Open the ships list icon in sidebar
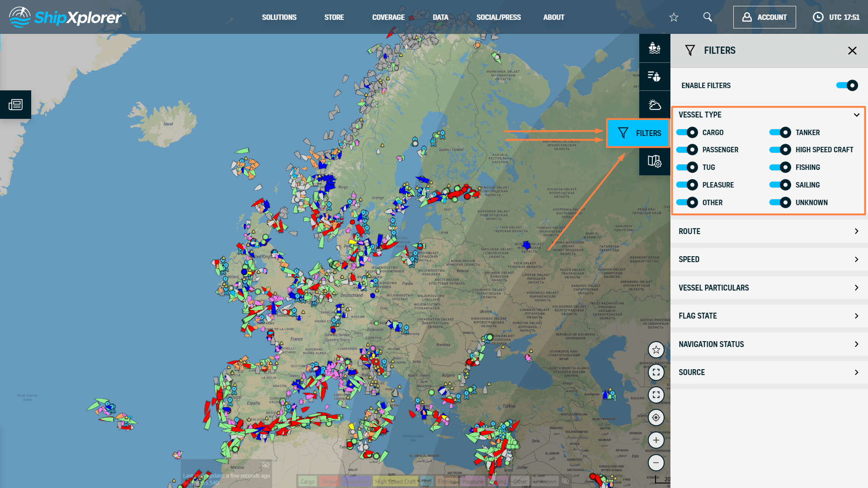 click(x=654, y=48)
